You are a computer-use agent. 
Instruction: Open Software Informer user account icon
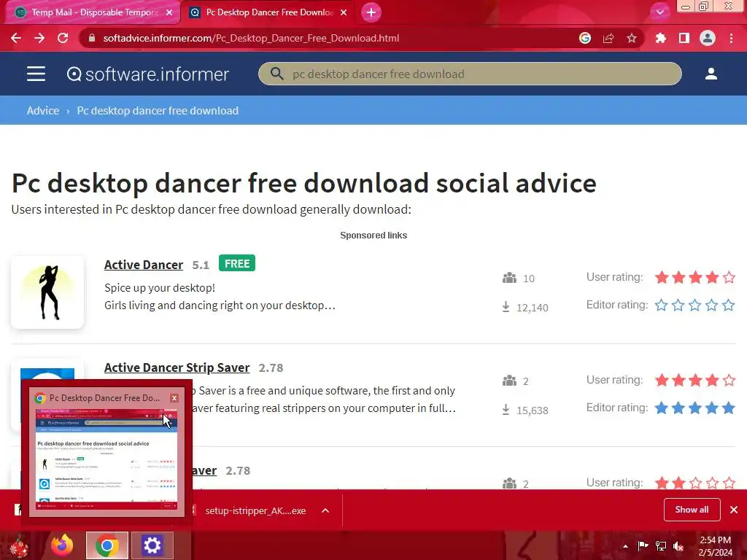711,74
